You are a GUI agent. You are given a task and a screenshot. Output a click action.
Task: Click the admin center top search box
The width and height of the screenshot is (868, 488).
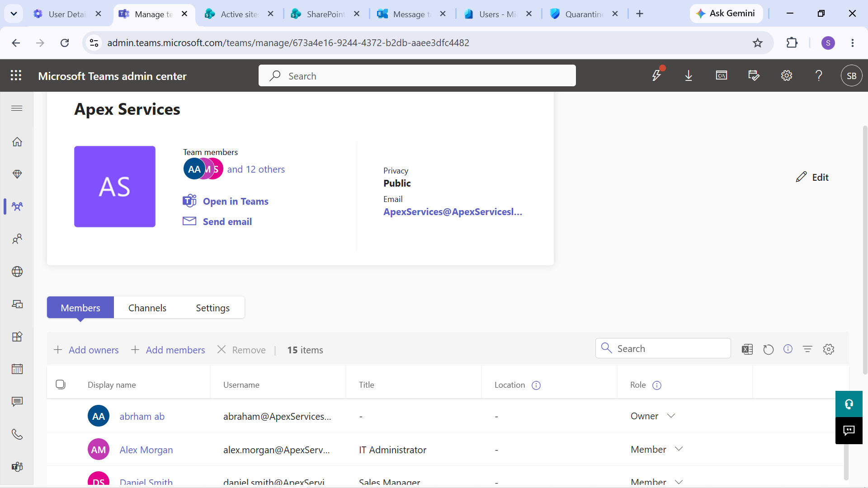(x=417, y=75)
